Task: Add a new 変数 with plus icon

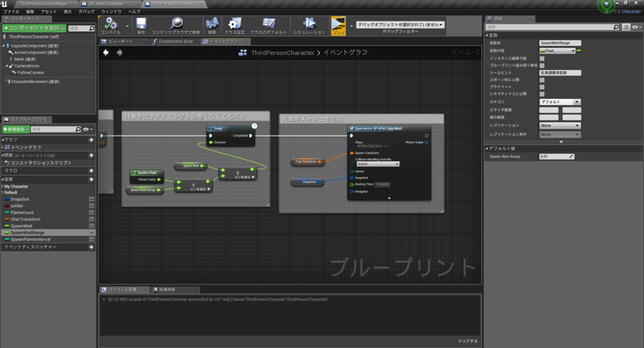Action: tap(91, 179)
